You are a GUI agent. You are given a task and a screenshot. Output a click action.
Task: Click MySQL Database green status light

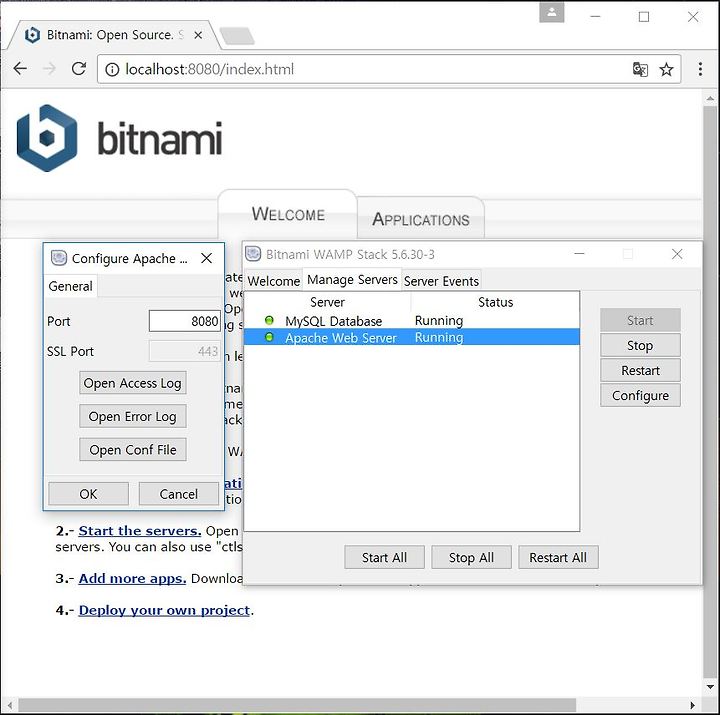(269, 320)
